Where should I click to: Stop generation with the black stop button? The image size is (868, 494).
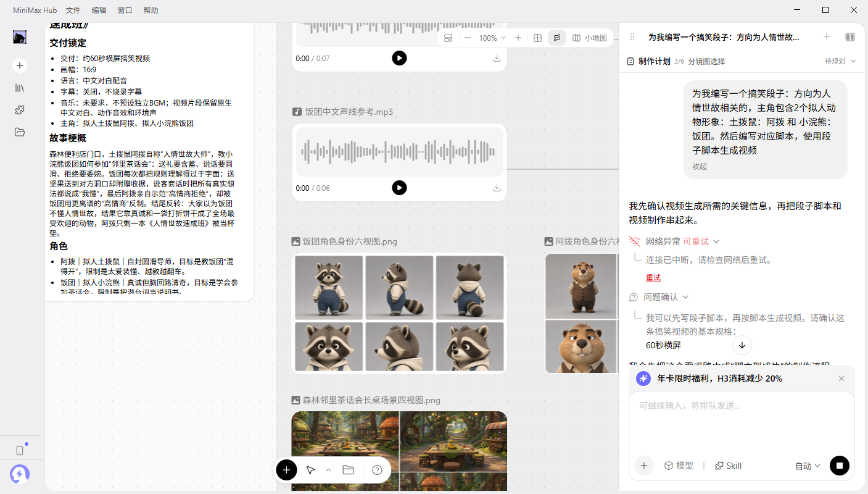tap(840, 466)
